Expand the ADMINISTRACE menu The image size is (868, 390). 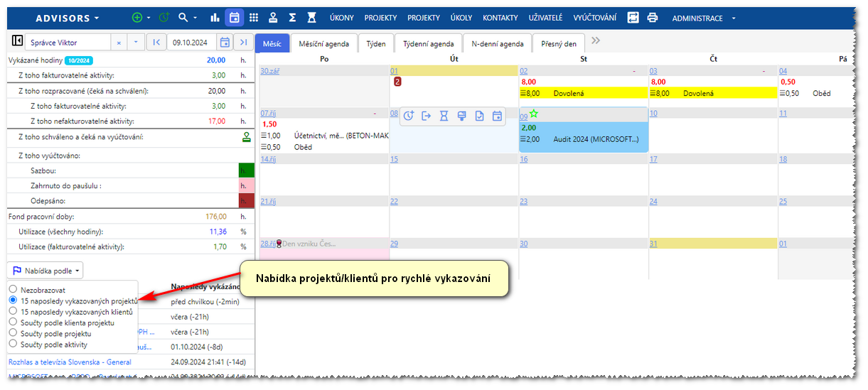tap(703, 18)
